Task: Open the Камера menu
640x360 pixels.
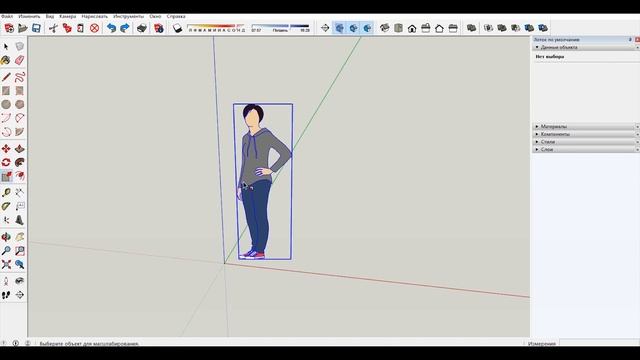Action: tap(68, 16)
